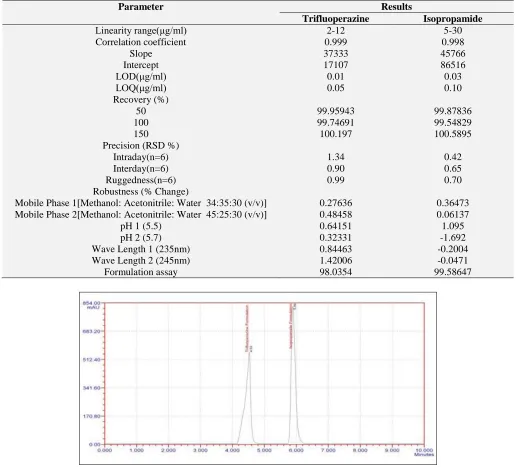This screenshot has width=516, height=467.
Task: Select the value "-1.692"
Action: [x=453, y=238]
